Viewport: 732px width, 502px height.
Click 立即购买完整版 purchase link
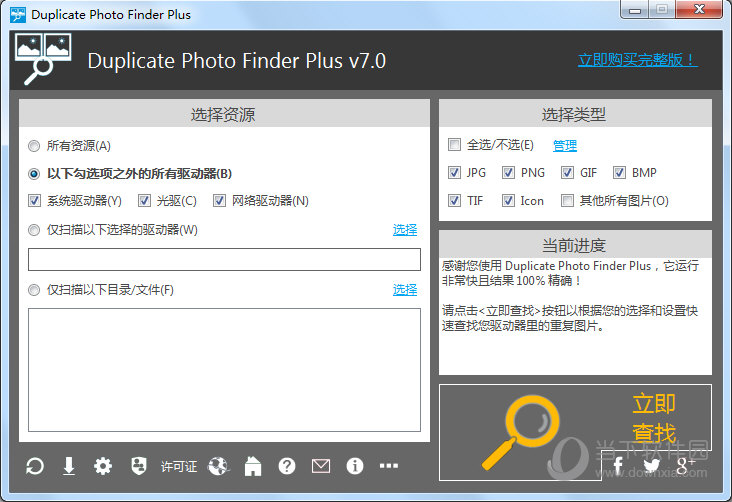(x=638, y=60)
